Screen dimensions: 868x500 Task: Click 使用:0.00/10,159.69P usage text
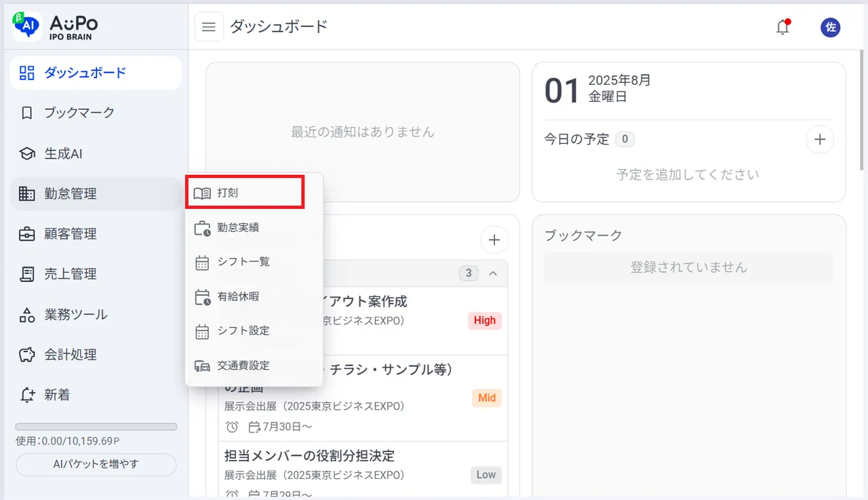click(68, 442)
